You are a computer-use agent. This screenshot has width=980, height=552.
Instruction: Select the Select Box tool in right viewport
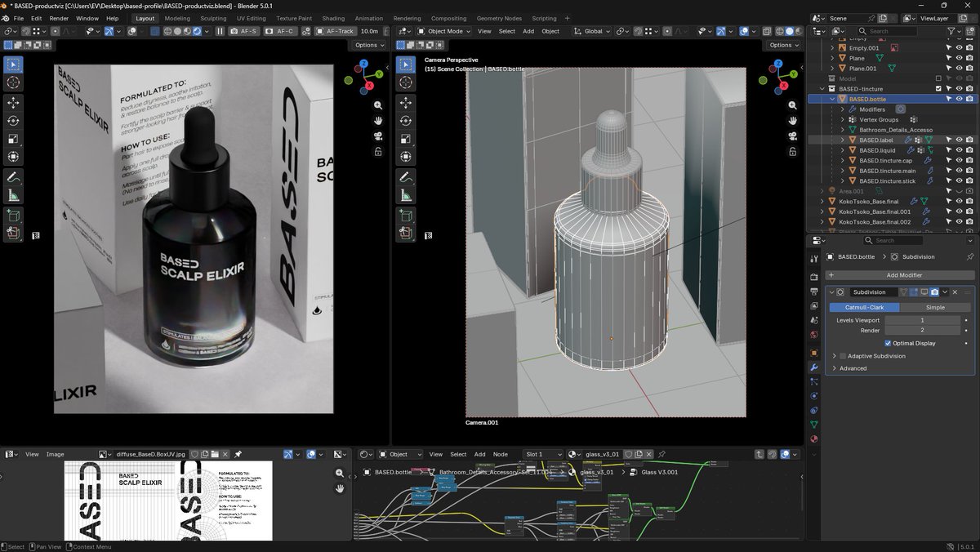pyautogui.click(x=405, y=65)
